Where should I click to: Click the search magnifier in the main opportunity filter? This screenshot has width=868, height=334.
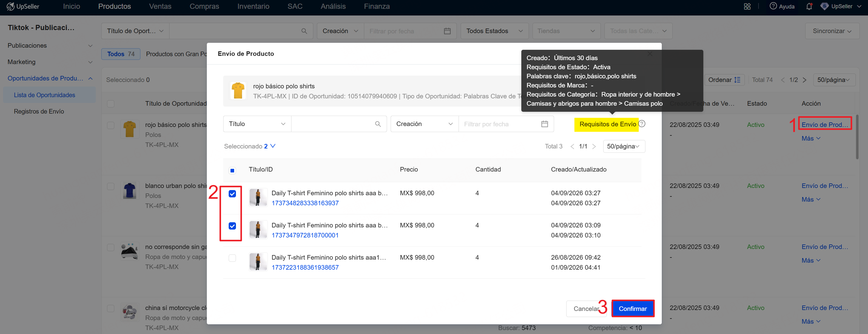304,31
